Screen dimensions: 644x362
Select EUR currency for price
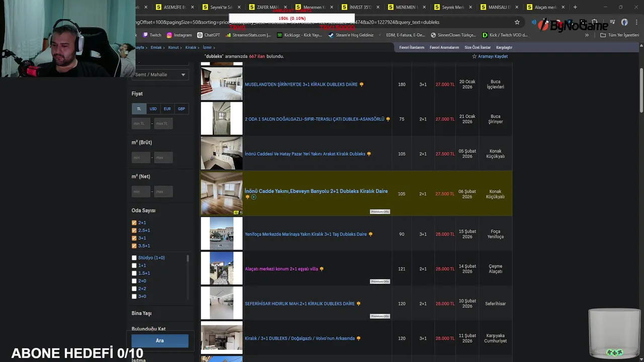coord(167,109)
